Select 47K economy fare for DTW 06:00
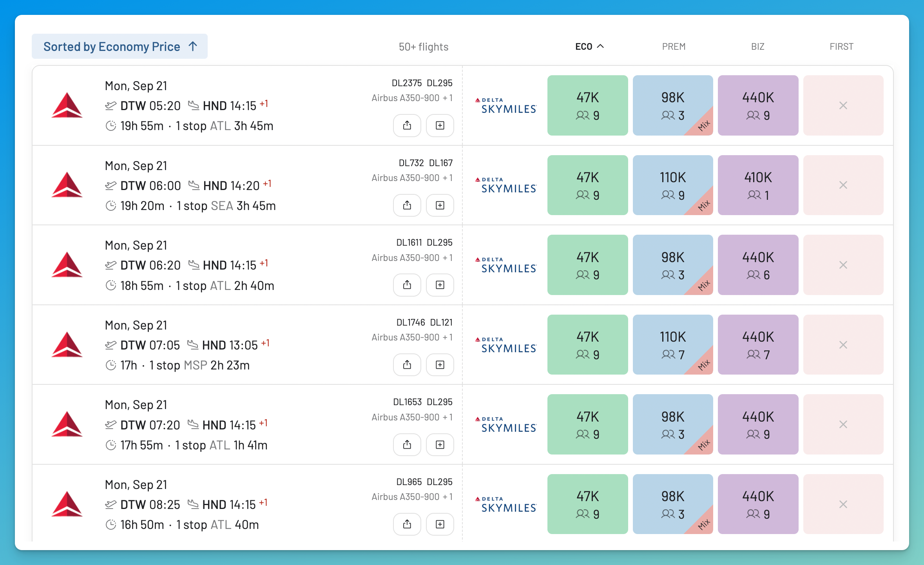Screen dimensions: 924x565 587,185
